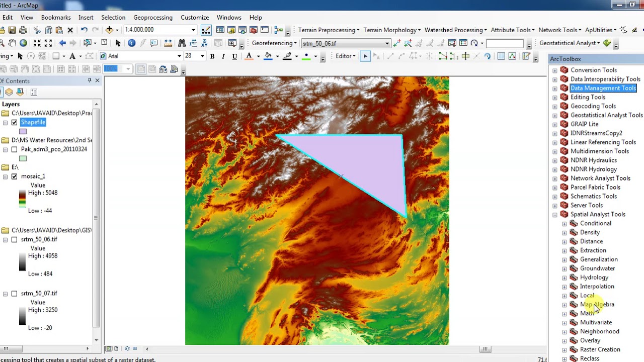Check the Pak_adm3_pco_20110324 layer
The width and height of the screenshot is (644, 362).
[14, 149]
